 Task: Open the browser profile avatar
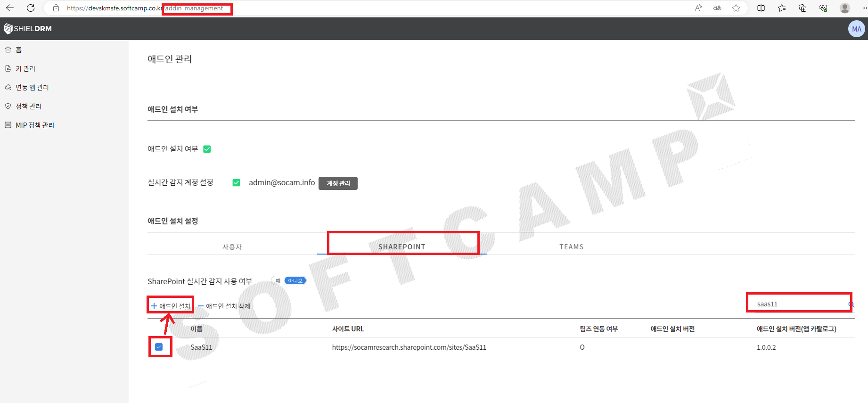click(x=845, y=8)
